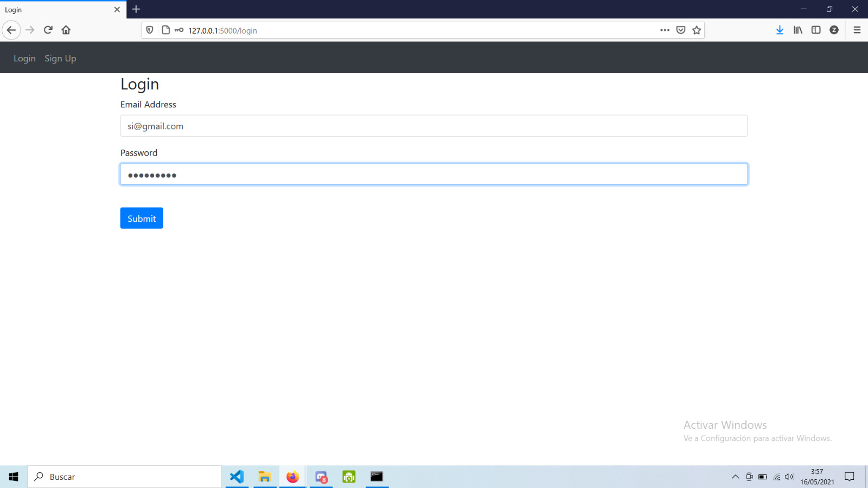This screenshot has height=488, width=868.
Task: Toggle the sidebar view
Action: point(816,30)
